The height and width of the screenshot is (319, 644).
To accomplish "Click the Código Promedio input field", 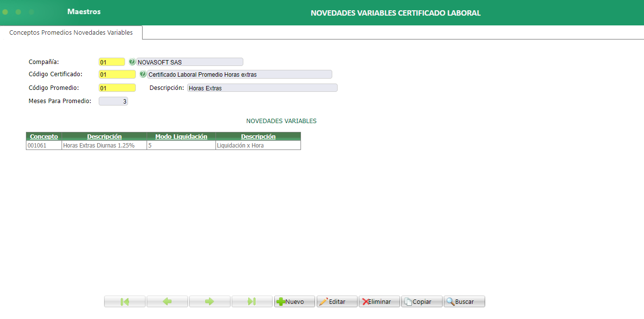I will [x=117, y=87].
